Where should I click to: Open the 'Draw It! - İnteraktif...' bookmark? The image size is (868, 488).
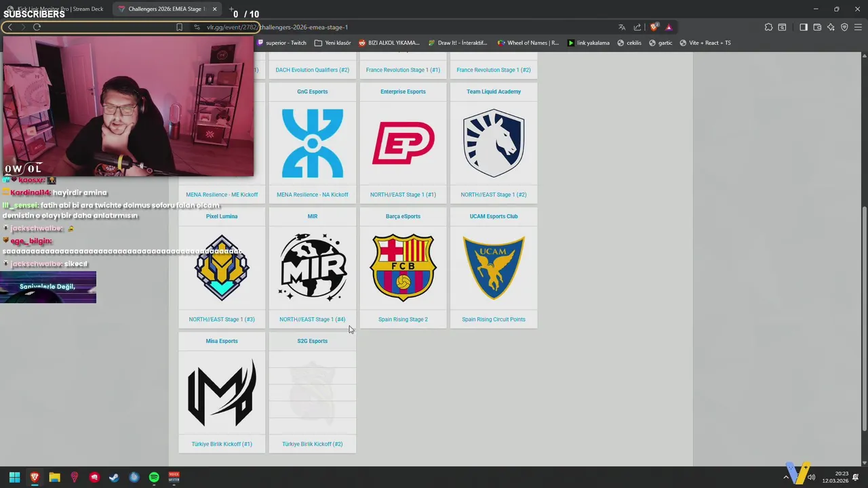[458, 43]
